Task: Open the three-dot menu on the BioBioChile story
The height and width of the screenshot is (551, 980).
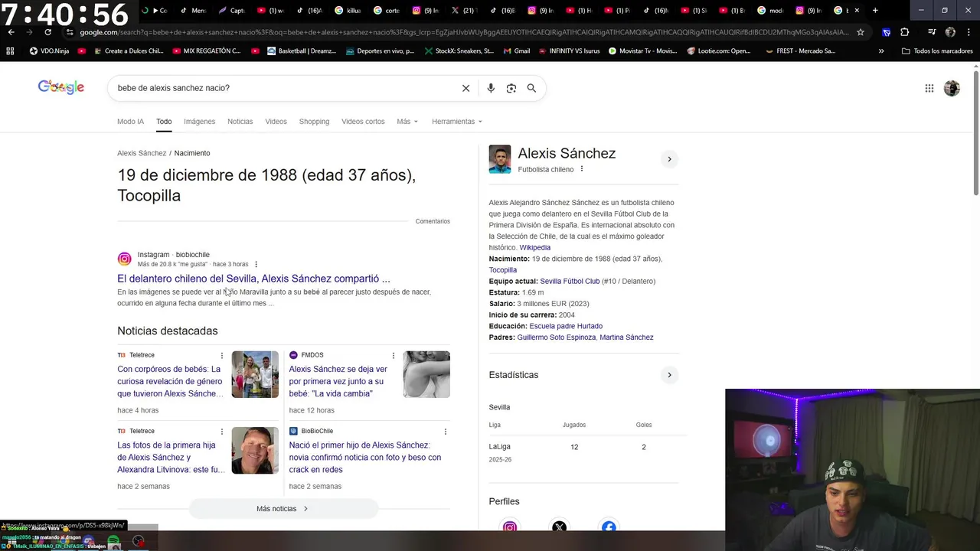Action: 445,432
